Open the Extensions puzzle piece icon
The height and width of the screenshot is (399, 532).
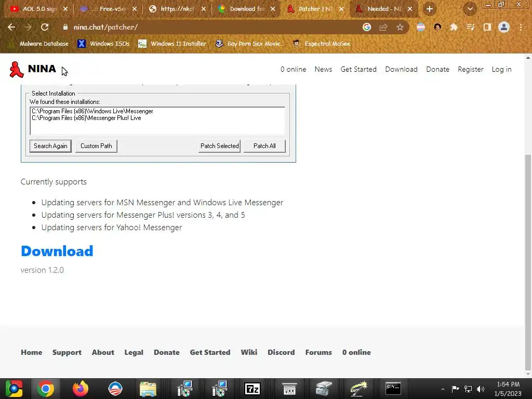click(454, 27)
